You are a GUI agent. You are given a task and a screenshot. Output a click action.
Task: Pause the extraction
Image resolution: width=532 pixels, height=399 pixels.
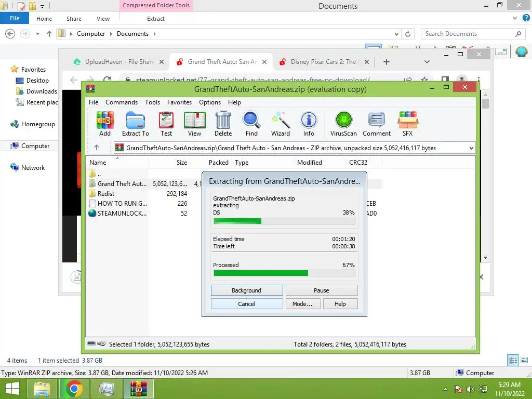[321, 290]
